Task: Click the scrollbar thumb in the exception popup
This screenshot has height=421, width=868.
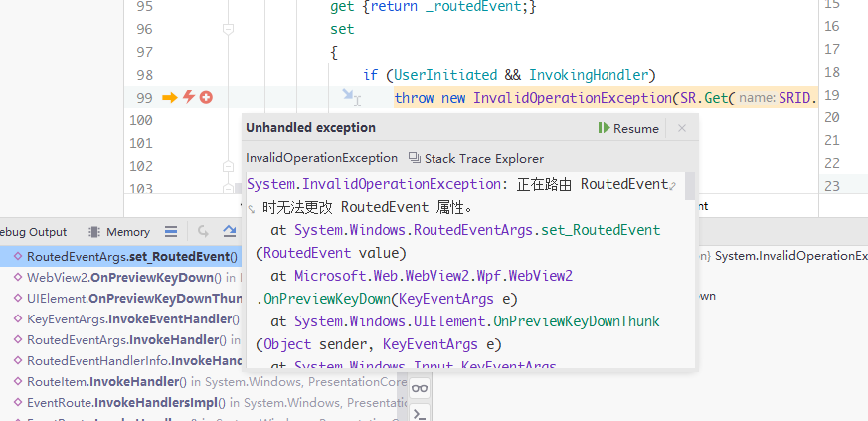Action: pyautogui.click(x=690, y=185)
